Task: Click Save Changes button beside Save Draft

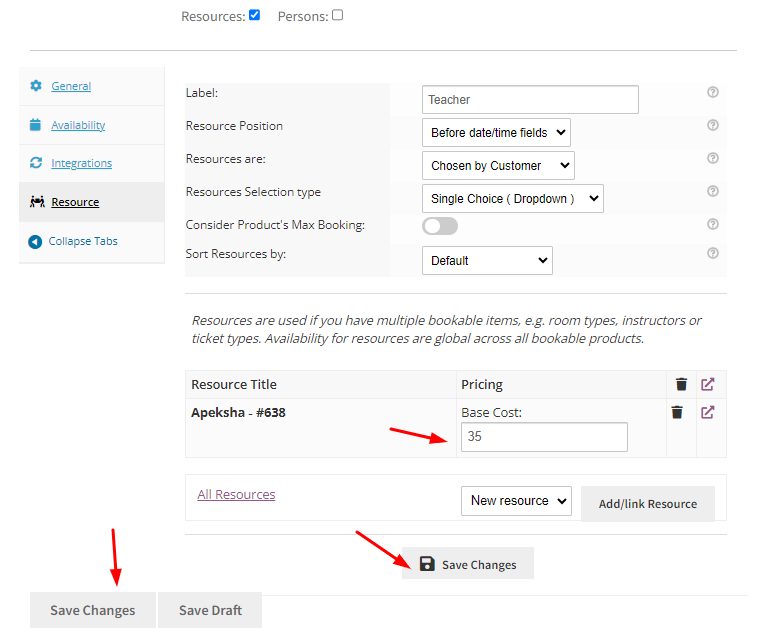Action: pyautogui.click(x=92, y=610)
